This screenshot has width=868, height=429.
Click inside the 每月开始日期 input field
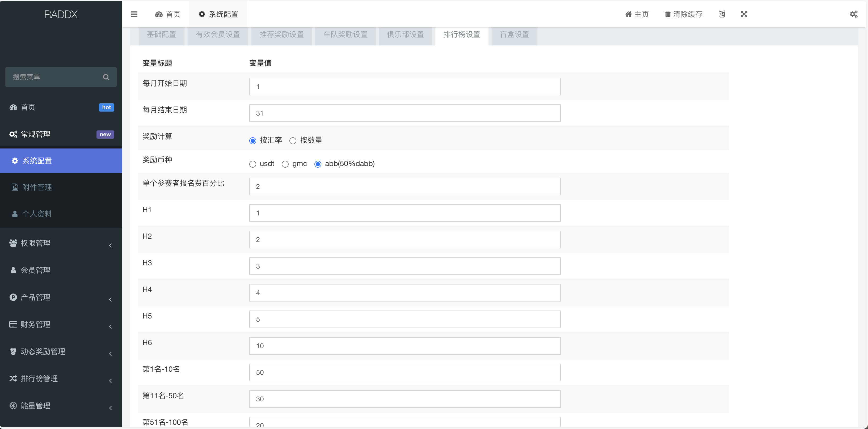tap(404, 86)
